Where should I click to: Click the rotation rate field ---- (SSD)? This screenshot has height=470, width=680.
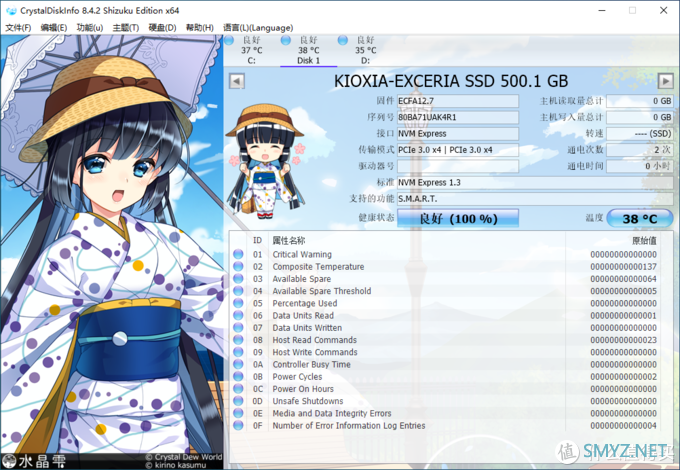(x=640, y=134)
